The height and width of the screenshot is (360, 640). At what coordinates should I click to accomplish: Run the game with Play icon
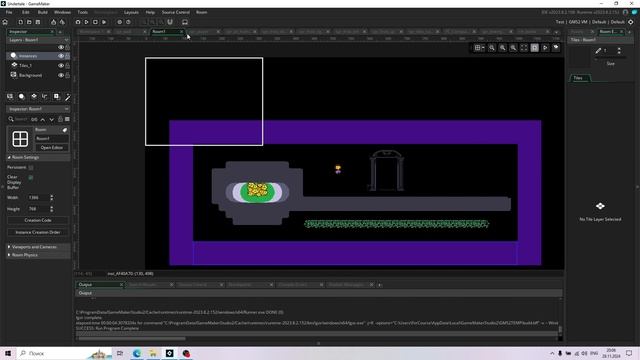pyautogui.click(x=87, y=22)
